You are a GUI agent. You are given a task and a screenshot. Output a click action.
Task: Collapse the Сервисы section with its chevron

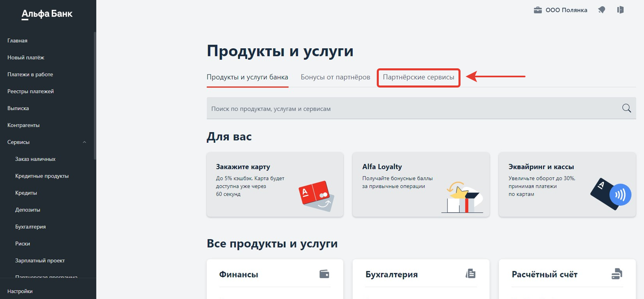85,142
